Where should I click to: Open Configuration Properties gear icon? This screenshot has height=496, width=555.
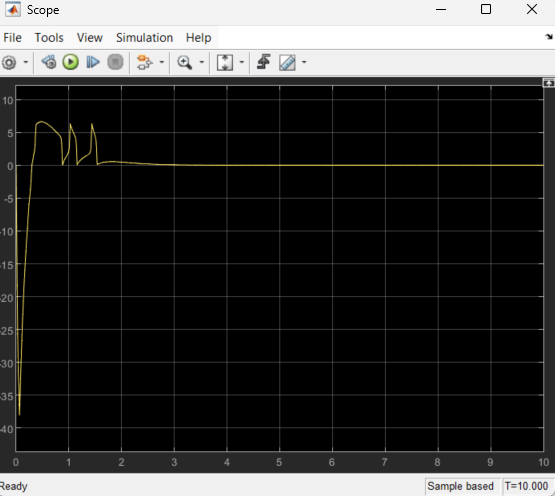[9, 63]
